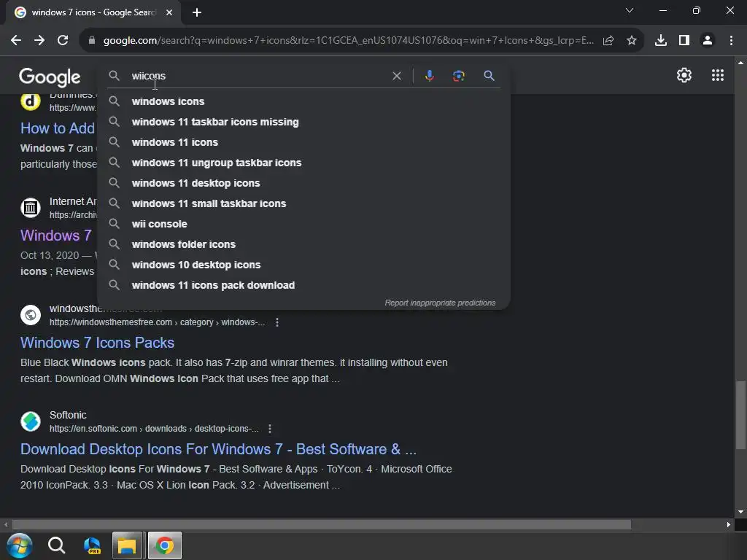Go back to previous page
Image resolution: width=747 pixels, height=560 pixels.
click(16, 41)
